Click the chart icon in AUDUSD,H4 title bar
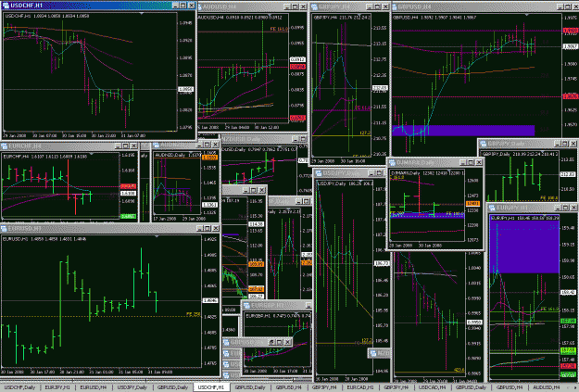579x392 pixels. click(200, 6)
